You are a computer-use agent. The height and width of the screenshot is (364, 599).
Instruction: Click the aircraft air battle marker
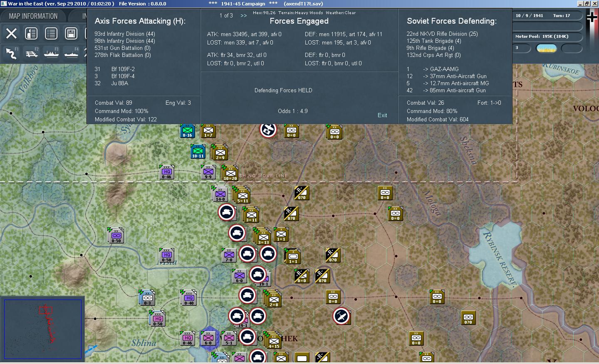(x=341, y=317)
